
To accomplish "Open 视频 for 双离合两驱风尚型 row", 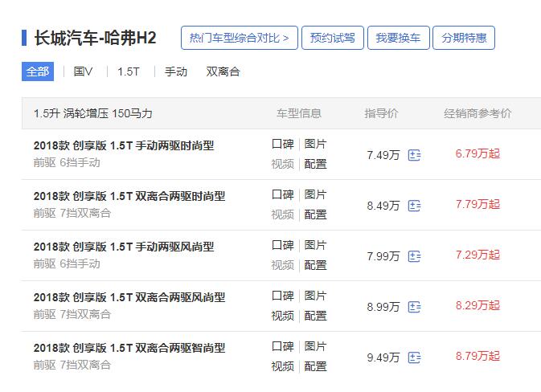I will [x=283, y=316].
